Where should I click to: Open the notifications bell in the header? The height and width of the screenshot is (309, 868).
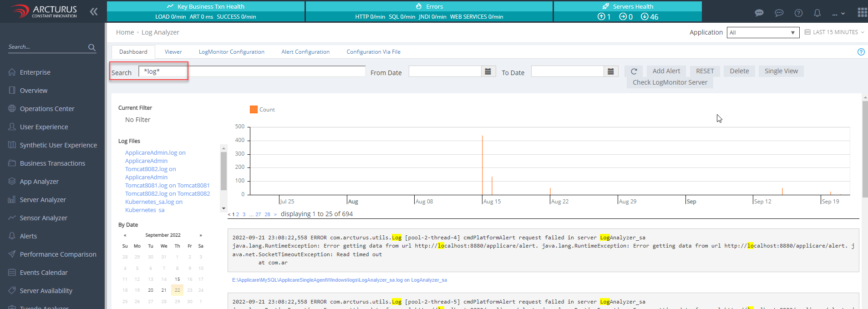coord(817,13)
